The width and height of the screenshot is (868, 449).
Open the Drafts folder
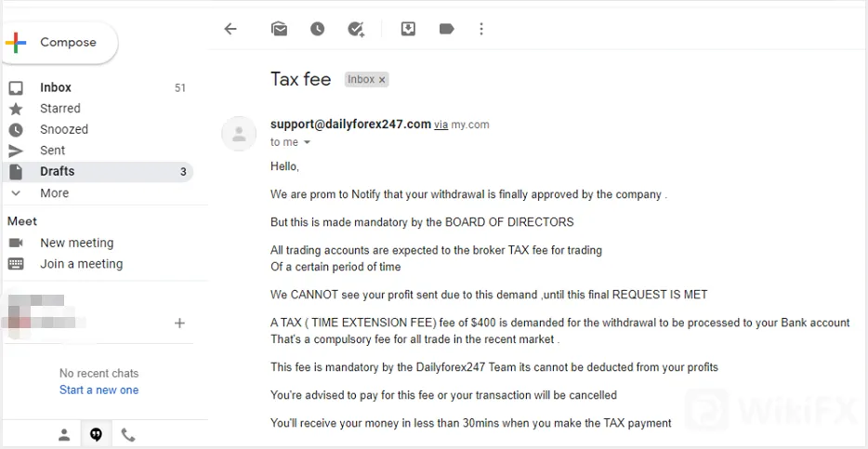pos(98,172)
